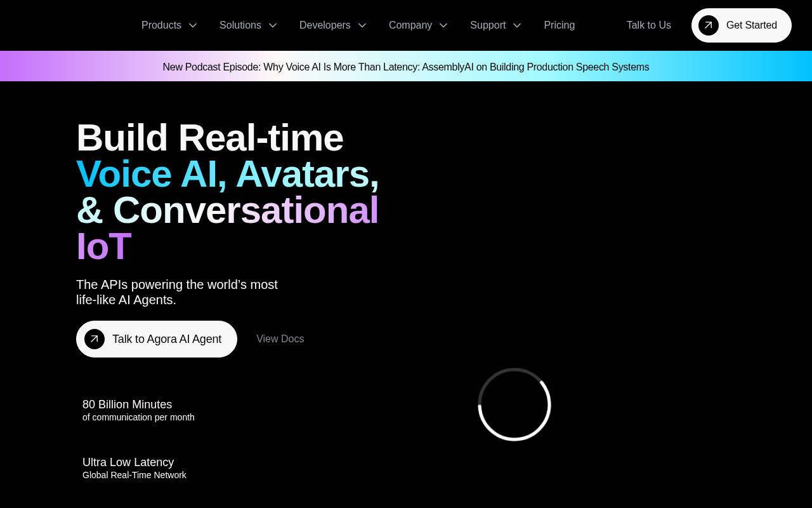This screenshot has width=812, height=508.
Task: Open the New Podcast Episode banner
Action: pyautogui.click(x=406, y=67)
